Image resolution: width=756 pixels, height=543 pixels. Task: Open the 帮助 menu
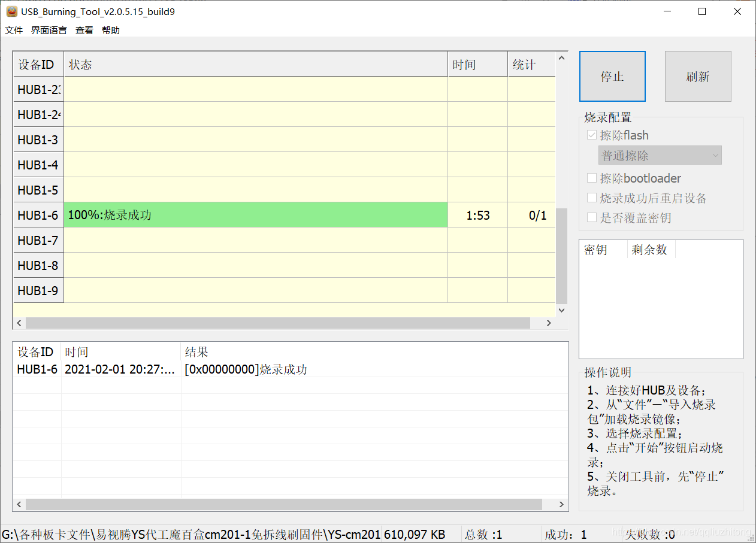coord(110,30)
